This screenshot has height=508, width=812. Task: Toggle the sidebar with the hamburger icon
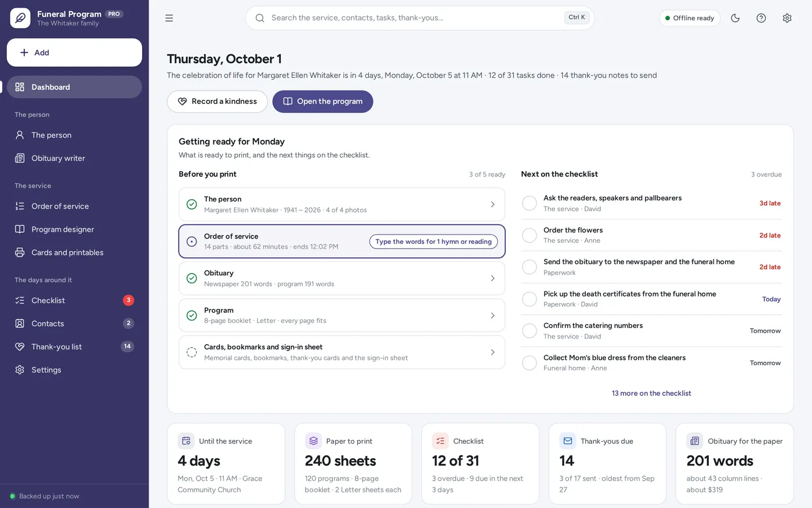point(169,18)
